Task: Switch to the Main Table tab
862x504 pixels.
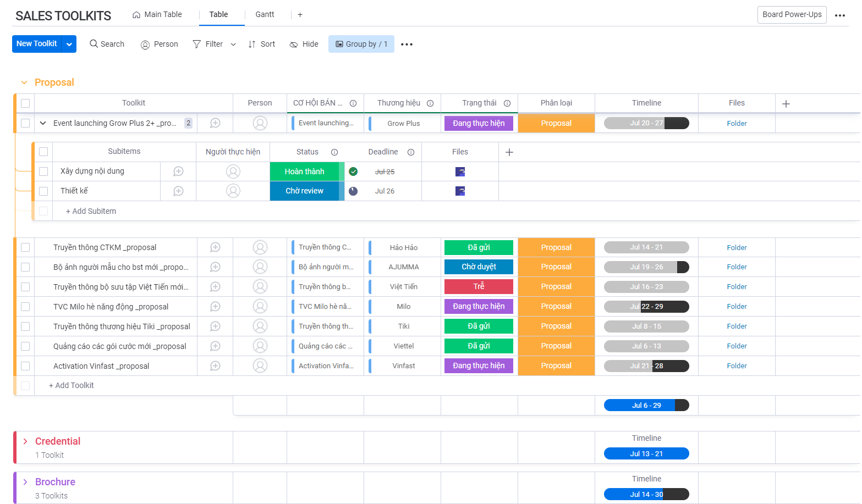Action: (157, 15)
